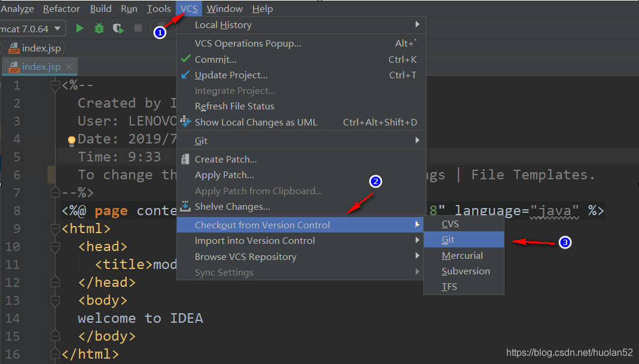The width and height of the screenshot is (639, 364).
Task: Click the 'Time: 9:33' comment line
Action: pyautogui.click(x=120, y=157)
